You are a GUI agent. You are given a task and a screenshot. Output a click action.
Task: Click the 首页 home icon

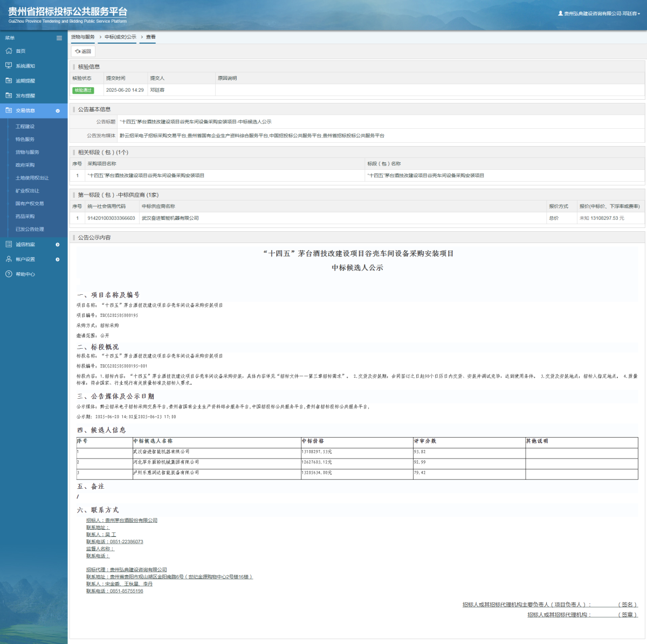coord(9,51)
